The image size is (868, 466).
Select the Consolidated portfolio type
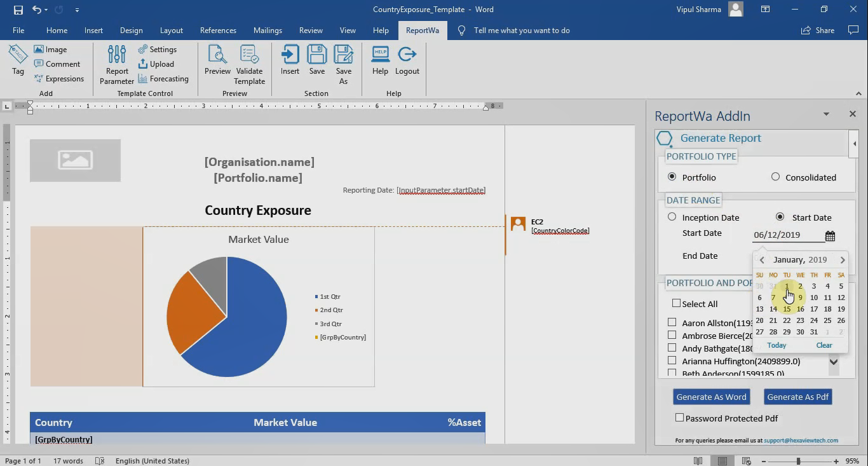[775, 177]
